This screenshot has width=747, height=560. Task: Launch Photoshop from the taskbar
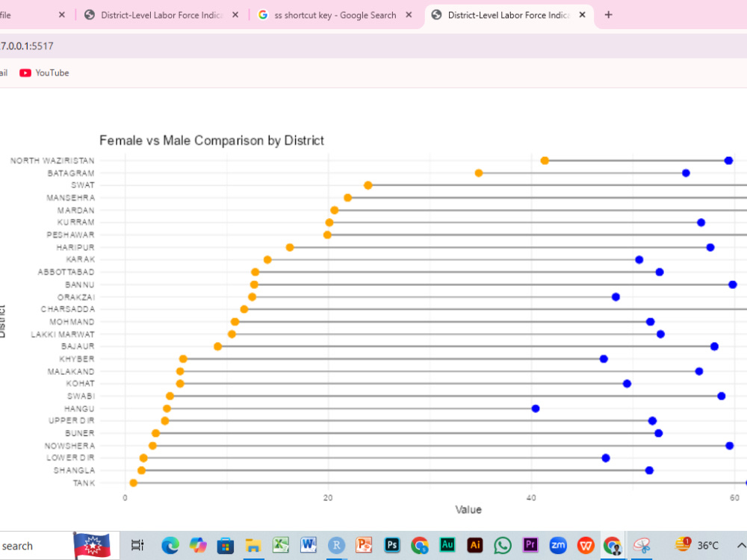tap(391, 545)
